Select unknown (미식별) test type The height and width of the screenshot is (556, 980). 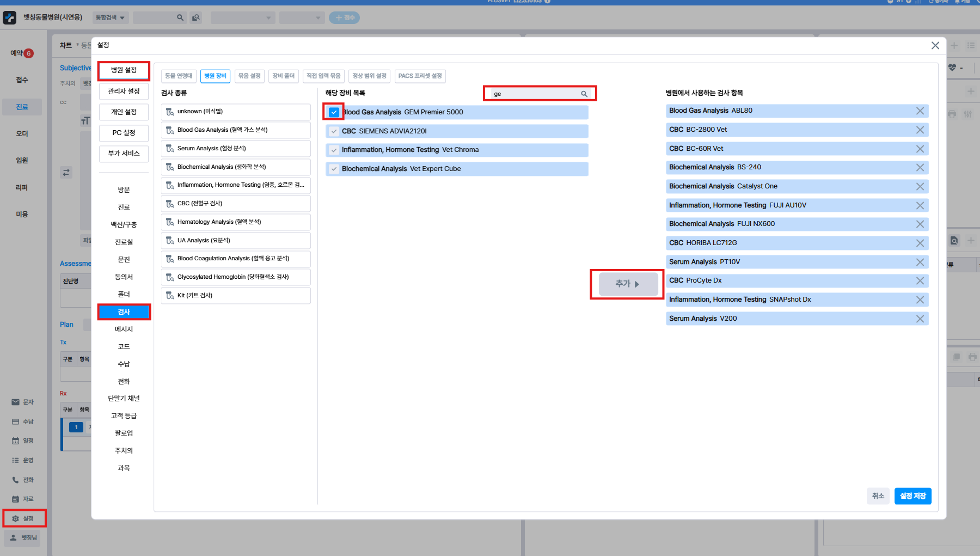[236, 112]
